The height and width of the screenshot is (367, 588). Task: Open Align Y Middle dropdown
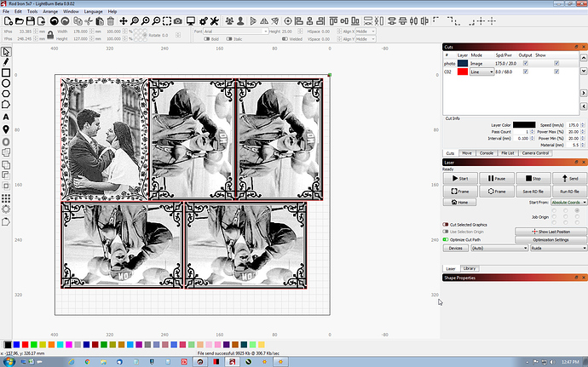pyautogui.click(x=366, y=39)
